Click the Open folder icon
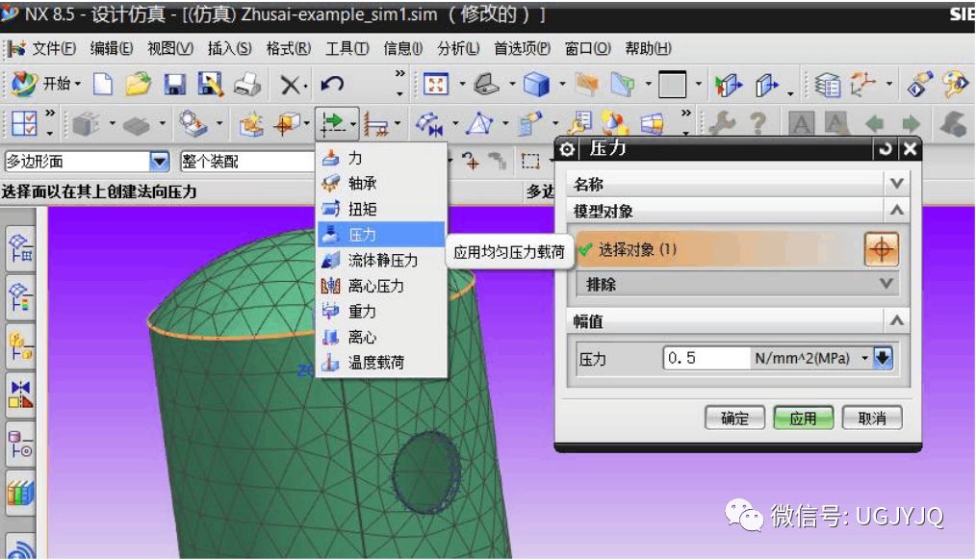Screen dimensions: 976x560 click(139, 84)
